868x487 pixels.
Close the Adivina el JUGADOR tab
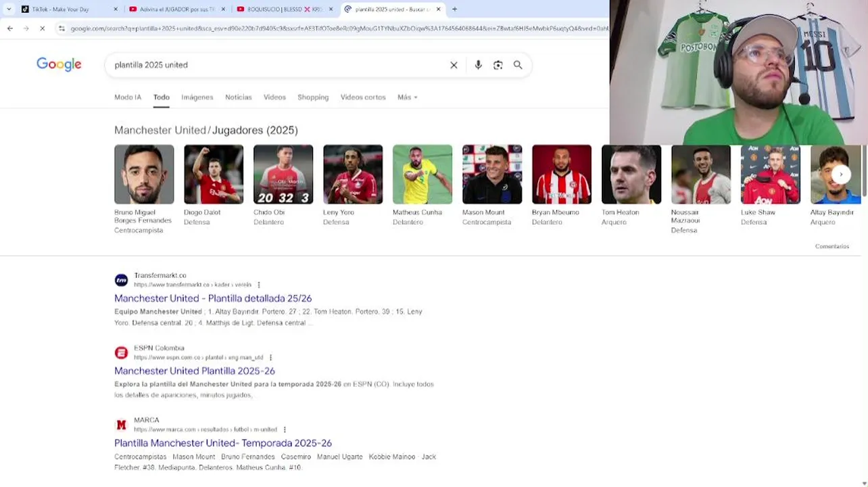coord(224,9)
